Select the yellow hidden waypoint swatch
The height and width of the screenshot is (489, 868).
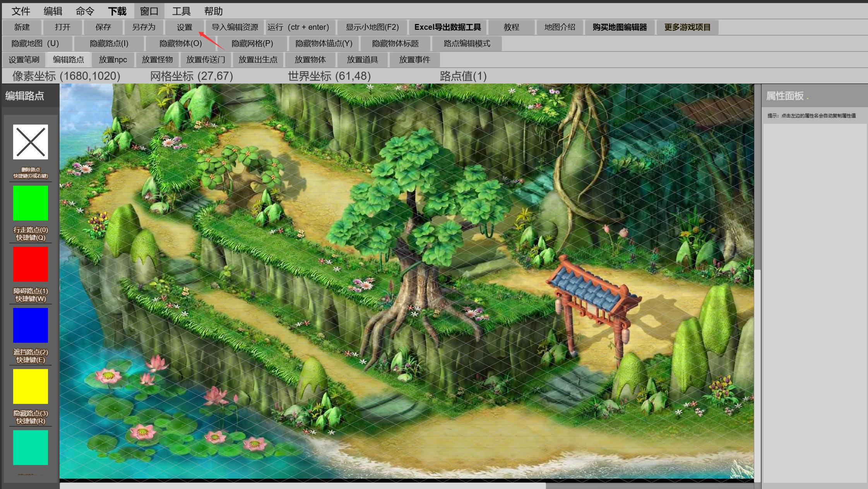coord(31,386)
